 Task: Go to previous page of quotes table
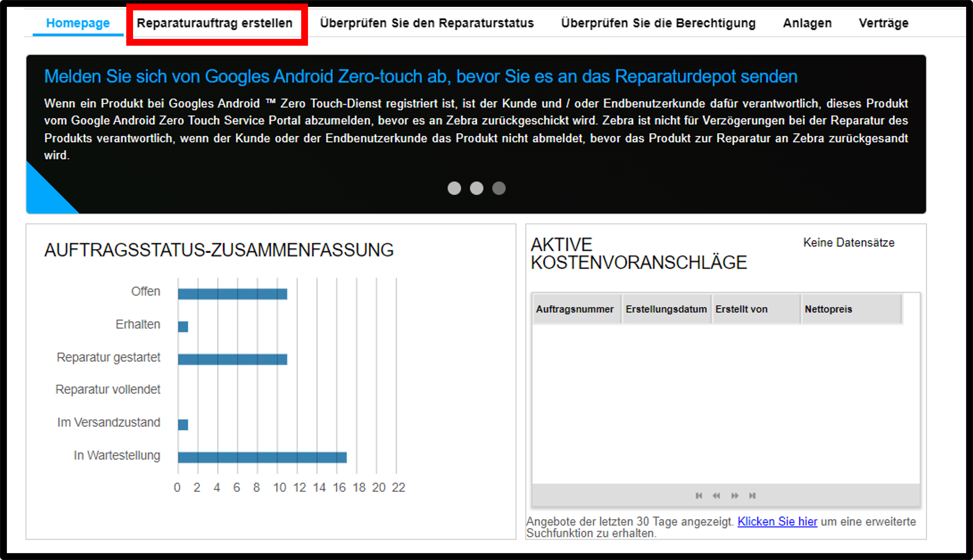coord(716,495)
